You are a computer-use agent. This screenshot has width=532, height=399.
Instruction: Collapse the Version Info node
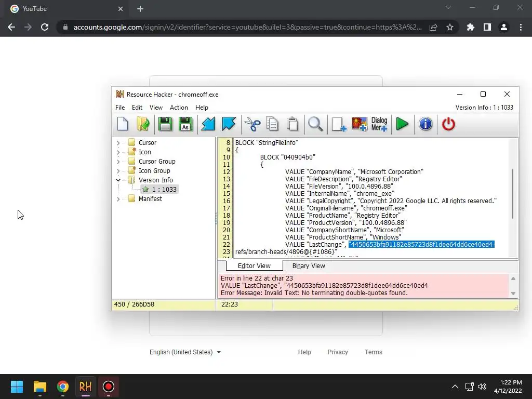(x=118, y=180)
